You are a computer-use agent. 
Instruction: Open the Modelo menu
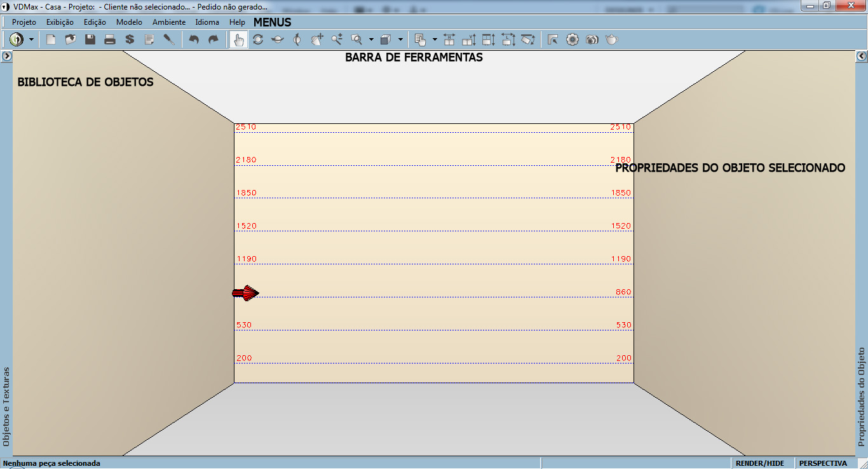(130, 22)
